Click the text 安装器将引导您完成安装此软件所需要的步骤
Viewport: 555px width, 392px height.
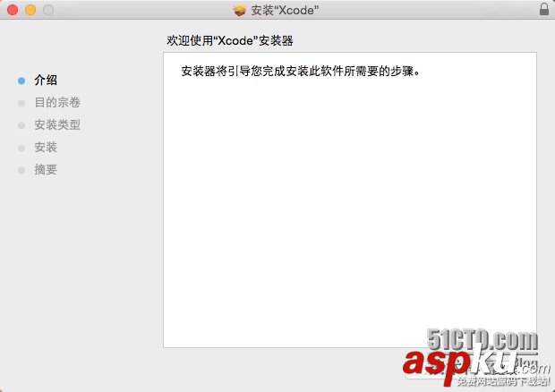pos(300,72)
